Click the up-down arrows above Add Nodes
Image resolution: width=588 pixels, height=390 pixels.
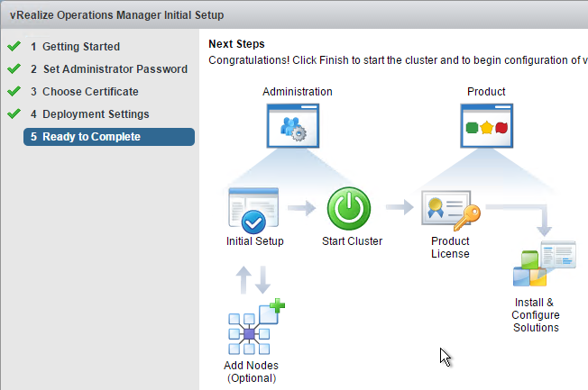[x=253, y=280]
